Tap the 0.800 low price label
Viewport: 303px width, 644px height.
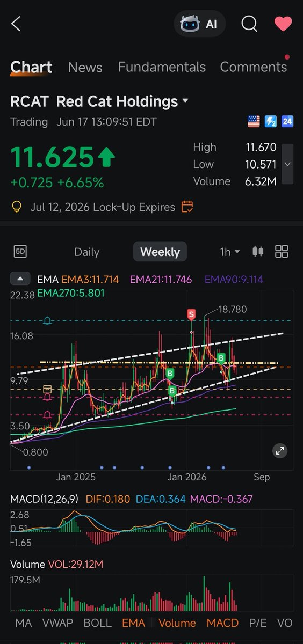(x=35, y=452)
